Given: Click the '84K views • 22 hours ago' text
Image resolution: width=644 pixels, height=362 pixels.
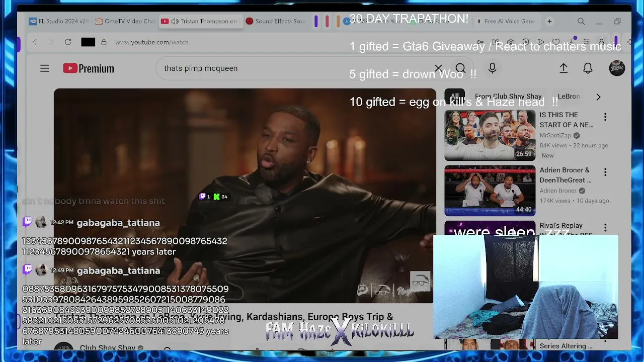Looking at the screenshot, I should [574, 145].
